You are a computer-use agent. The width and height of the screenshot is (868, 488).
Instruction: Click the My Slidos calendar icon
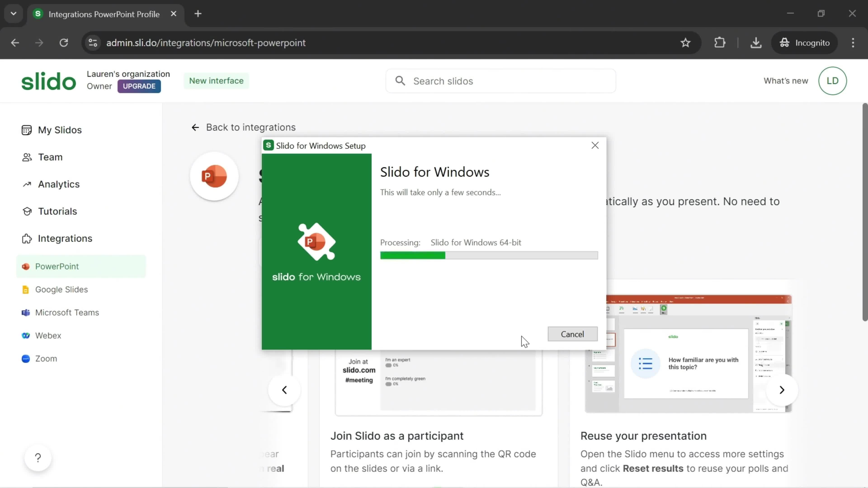(x=27, y=130)
